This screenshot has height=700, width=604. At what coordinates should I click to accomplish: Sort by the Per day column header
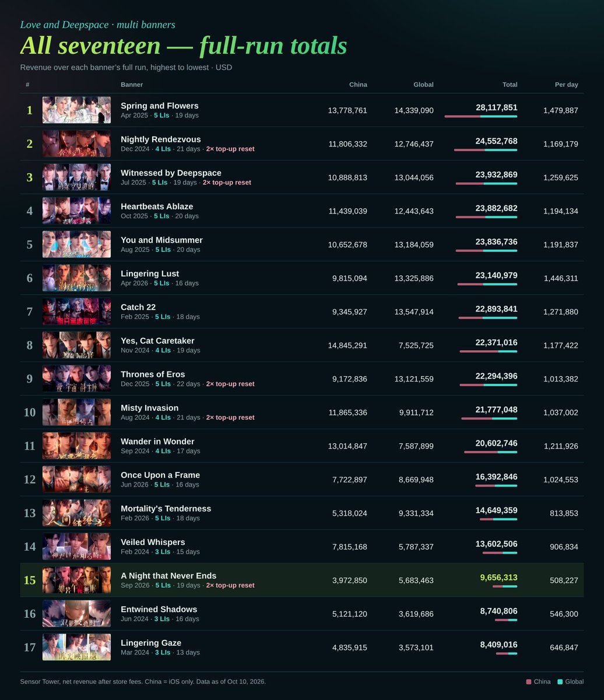point(566,85)
